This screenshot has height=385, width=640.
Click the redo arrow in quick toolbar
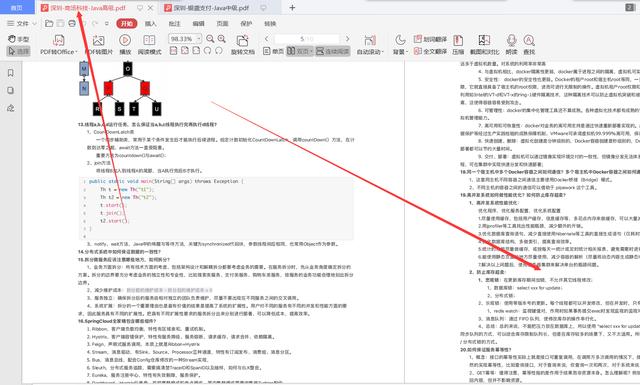pyautogui.click(x=96, y=23)
